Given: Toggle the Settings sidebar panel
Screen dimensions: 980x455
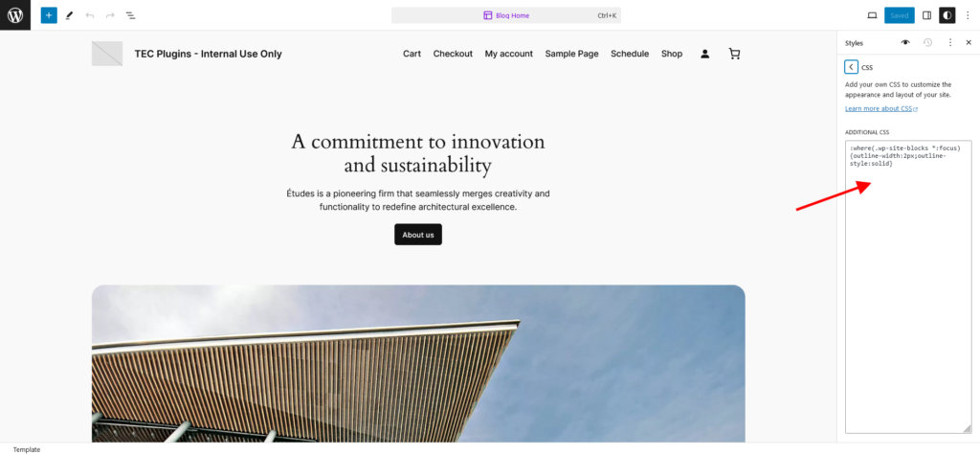Looking at the screenshot, I should (926, 15).
